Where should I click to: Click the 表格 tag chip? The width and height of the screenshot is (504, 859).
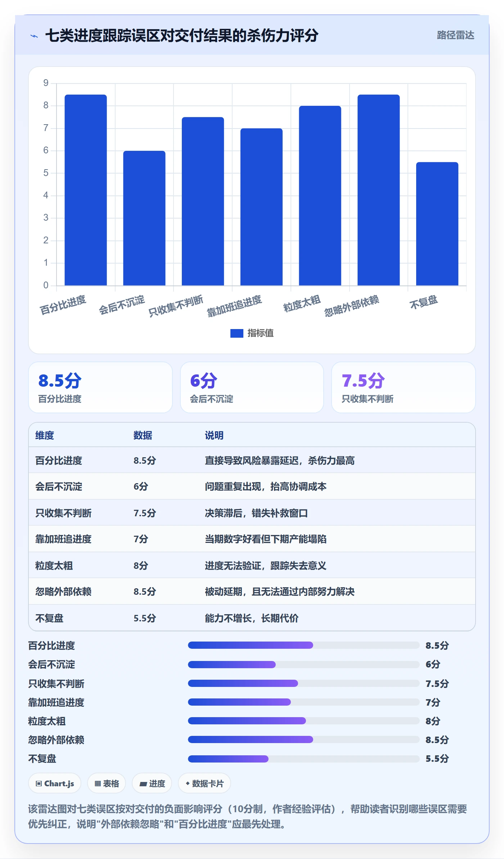(107, 783)
